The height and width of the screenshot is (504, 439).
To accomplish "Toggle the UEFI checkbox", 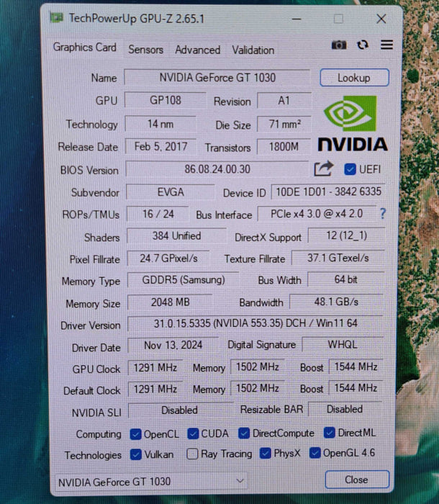I will [350, 169].
